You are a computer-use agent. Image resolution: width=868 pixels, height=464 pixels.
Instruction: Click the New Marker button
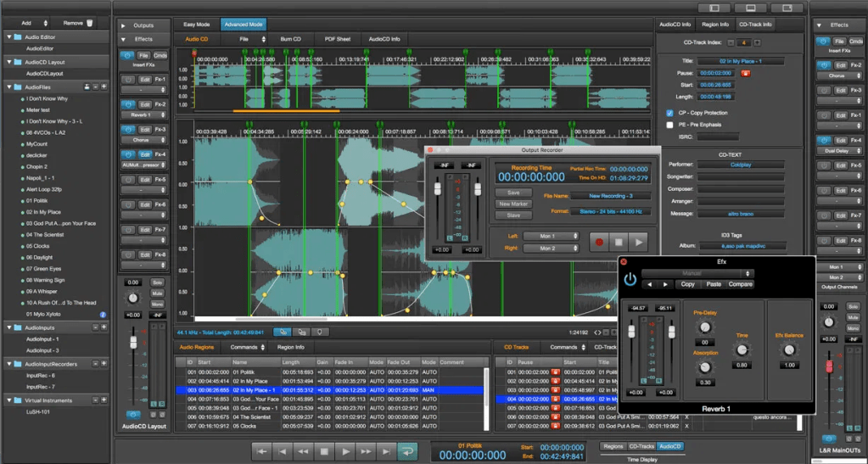[x=513, y=204]
